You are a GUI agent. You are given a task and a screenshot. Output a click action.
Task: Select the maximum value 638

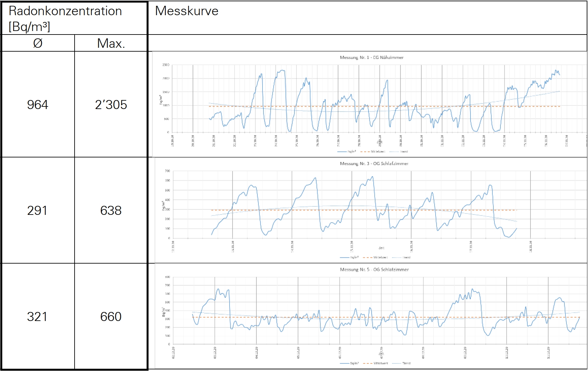pyautogui.click(x=111, y=210)
